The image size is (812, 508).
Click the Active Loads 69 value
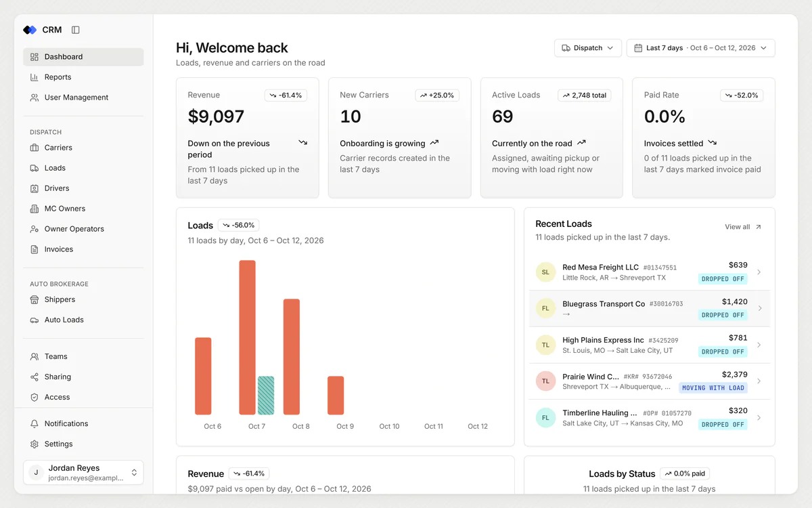tap(503, 117)
